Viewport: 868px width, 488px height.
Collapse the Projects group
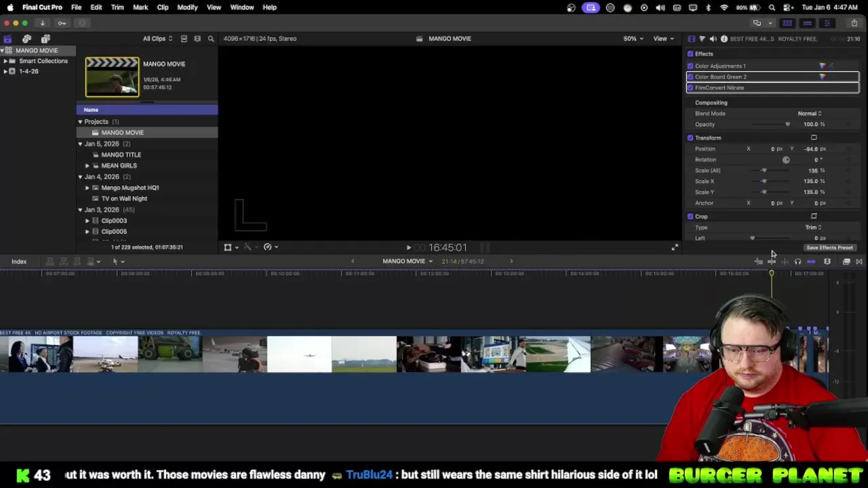pyautogui.click(x=80, y=122)
